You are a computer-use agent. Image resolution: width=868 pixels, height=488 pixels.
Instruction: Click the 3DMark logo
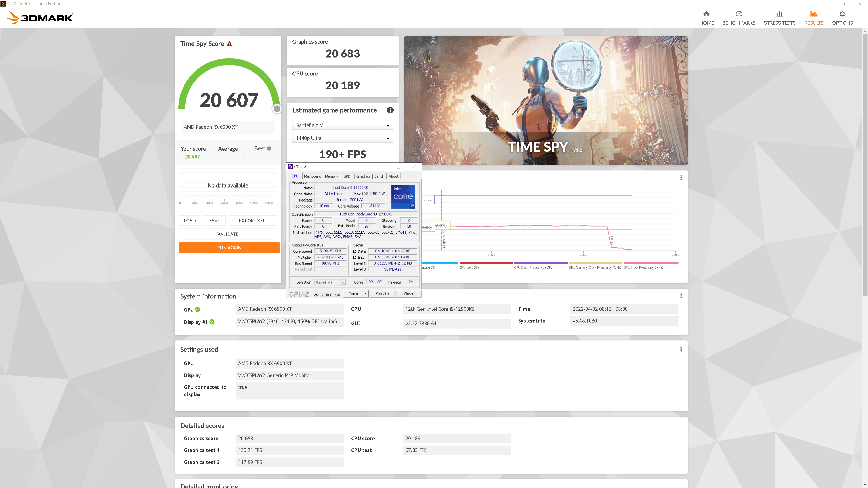(x=40, y=17)
